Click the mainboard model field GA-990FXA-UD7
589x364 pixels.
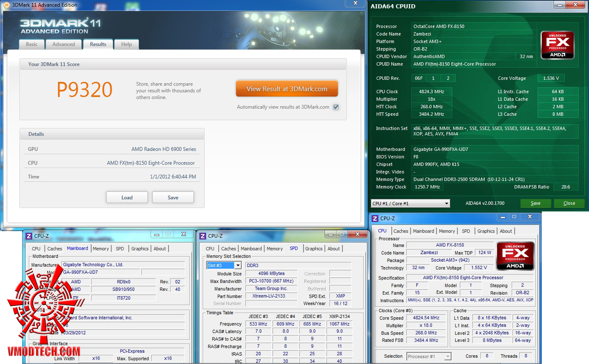(x=102, y=272)
